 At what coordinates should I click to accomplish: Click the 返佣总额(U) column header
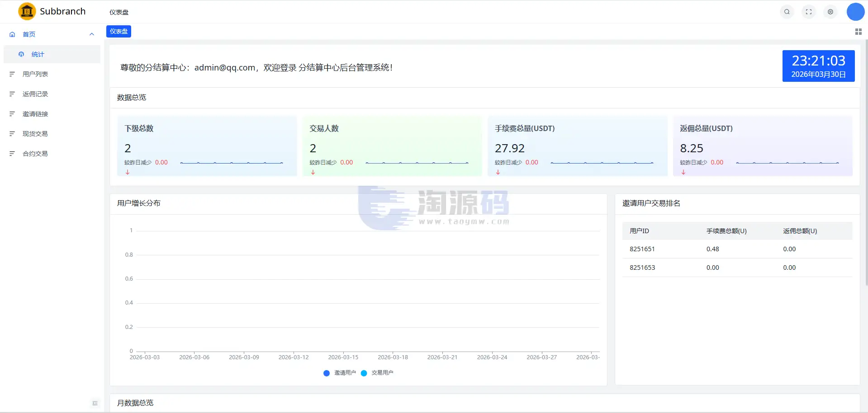pos(800,231)
